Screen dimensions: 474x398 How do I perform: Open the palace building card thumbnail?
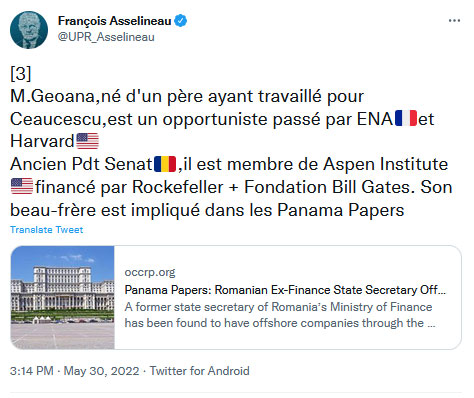coord(63,298)
